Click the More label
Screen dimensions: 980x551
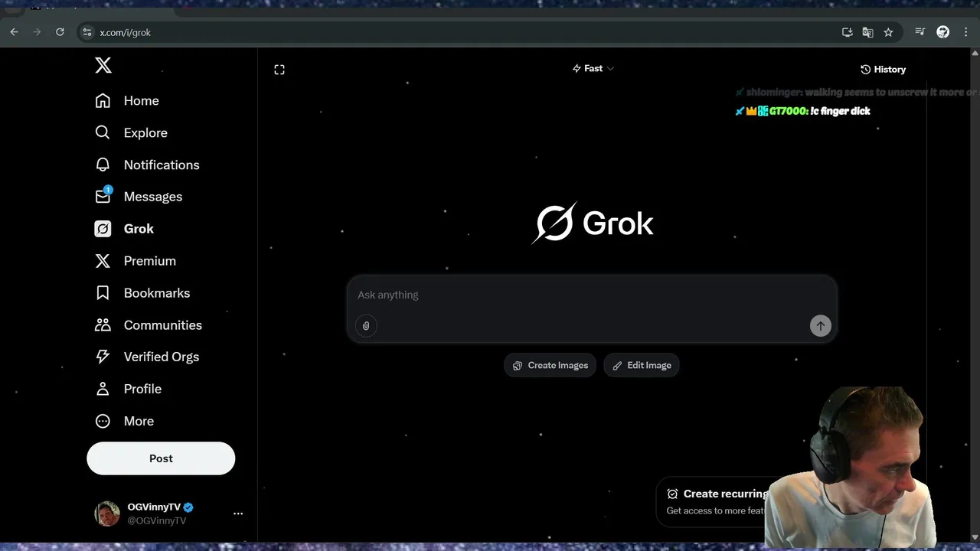click(139, 421)
